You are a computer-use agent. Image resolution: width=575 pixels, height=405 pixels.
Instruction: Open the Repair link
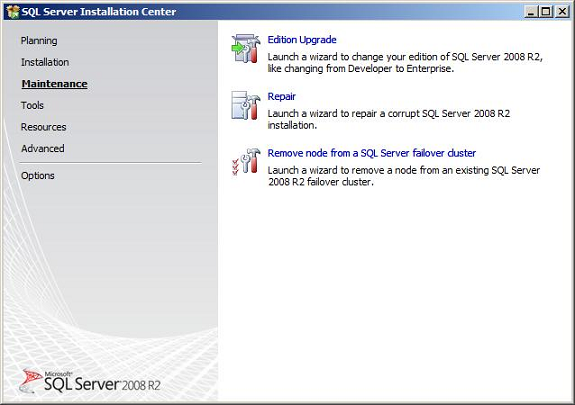[281, 96]
